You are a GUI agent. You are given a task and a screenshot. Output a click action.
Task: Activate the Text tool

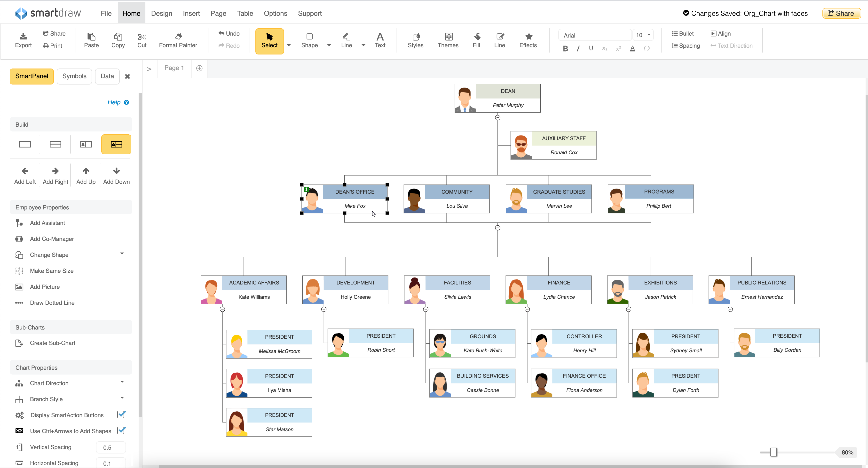(380, 40)
